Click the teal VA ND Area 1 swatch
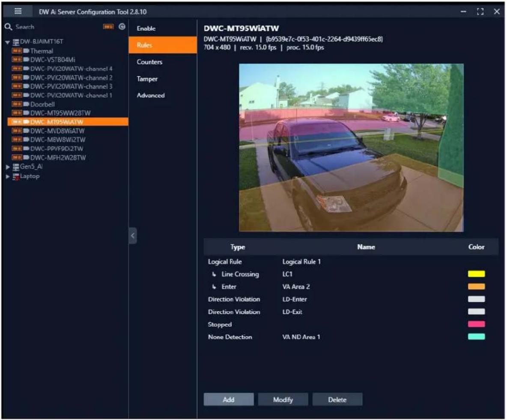Viewport: 507px width, 420px height. (476, 337)
